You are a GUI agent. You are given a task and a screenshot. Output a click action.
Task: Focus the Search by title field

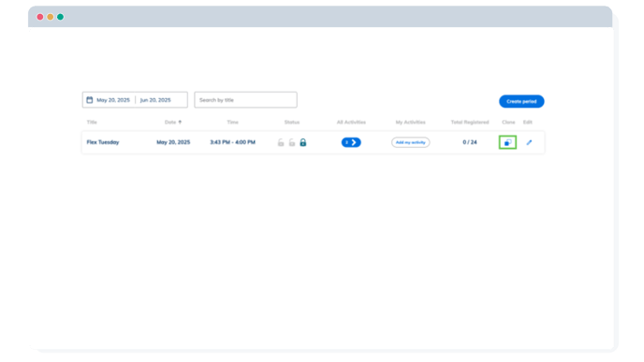coord(245,100)
